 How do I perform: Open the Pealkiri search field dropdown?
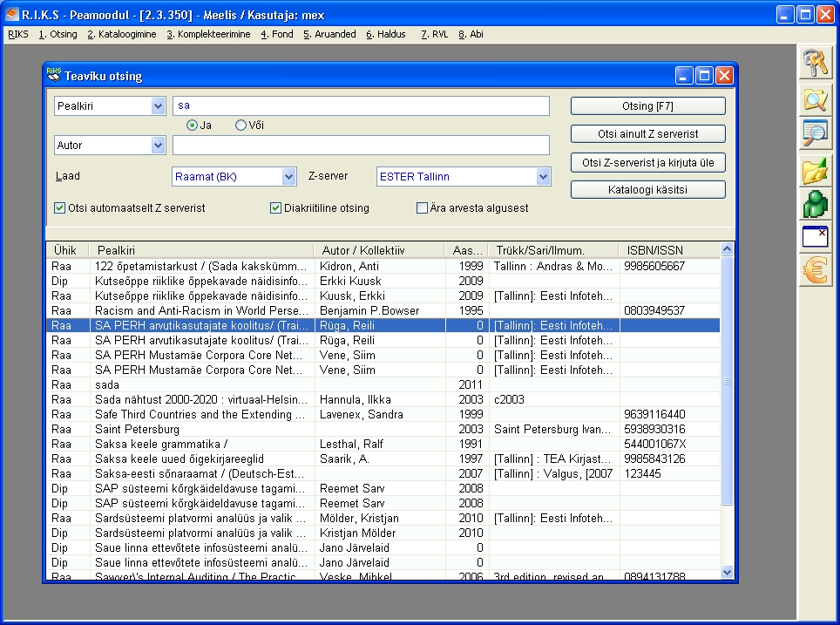[158, 106]
